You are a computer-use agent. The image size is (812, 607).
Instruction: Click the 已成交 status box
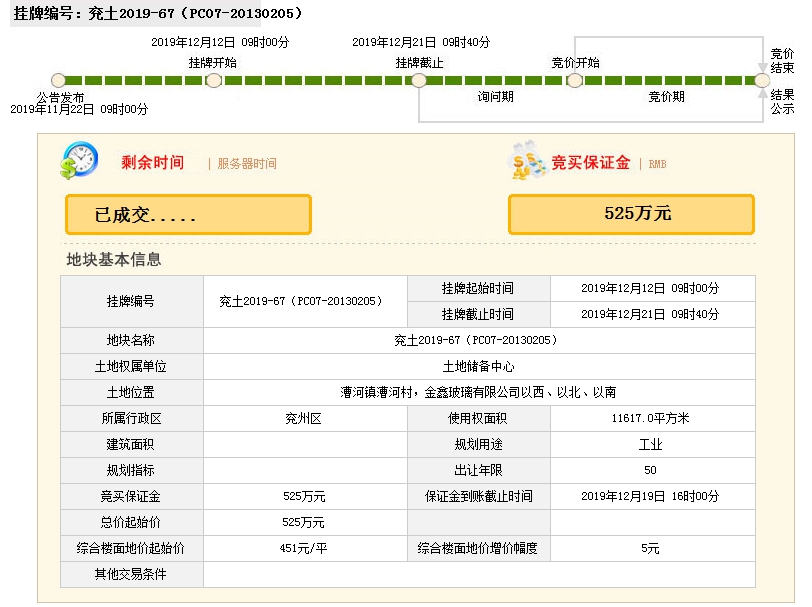tap(188, 214)
